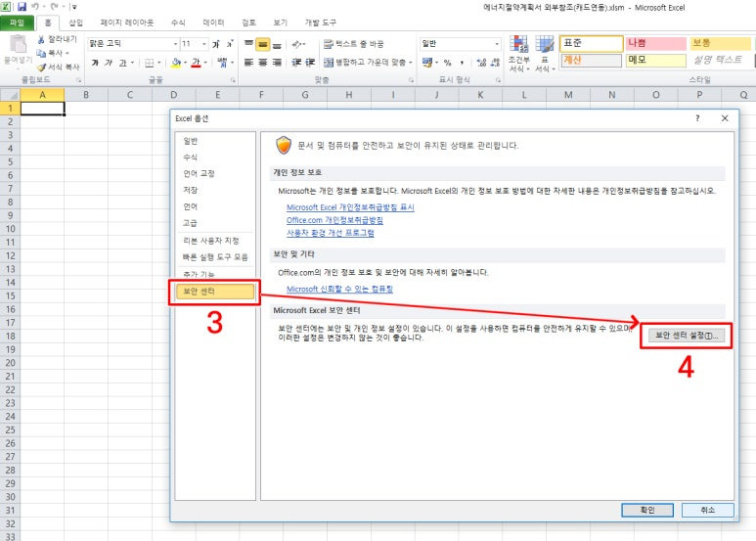
Task: Click the phonetic guide (윗주) icon
Action: tap(222, 63)
